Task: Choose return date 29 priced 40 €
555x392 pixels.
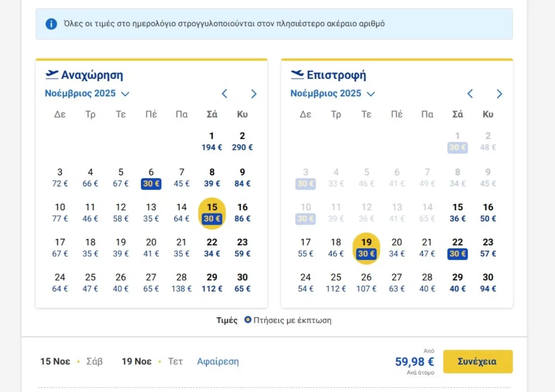Action: [x=457, y=283]
